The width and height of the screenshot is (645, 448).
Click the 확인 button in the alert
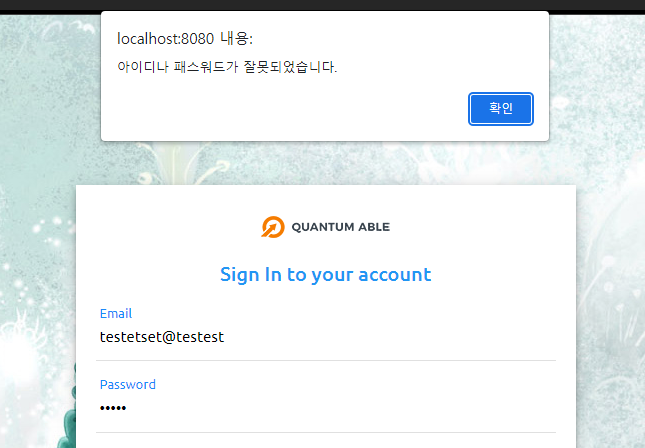point(501,109)
